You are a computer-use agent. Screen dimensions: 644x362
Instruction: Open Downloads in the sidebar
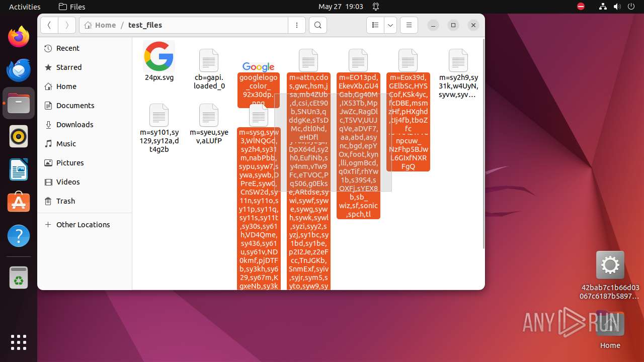point(85,125)
